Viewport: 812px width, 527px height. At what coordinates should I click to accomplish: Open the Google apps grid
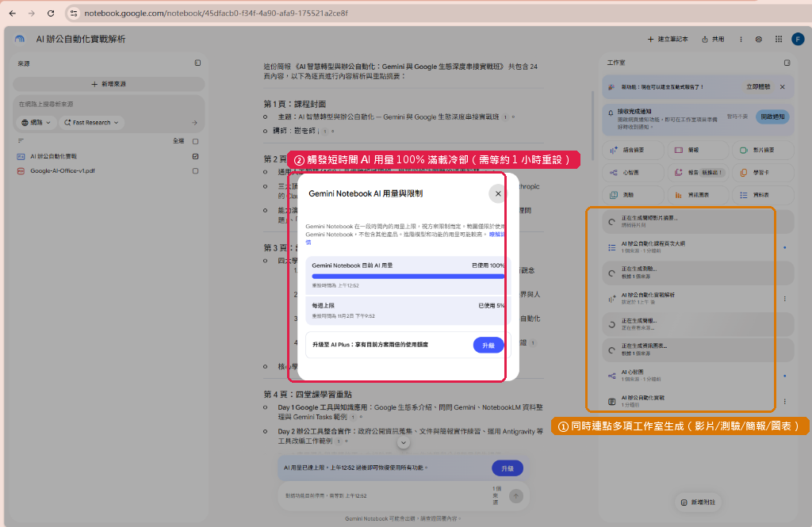point(779,40)
